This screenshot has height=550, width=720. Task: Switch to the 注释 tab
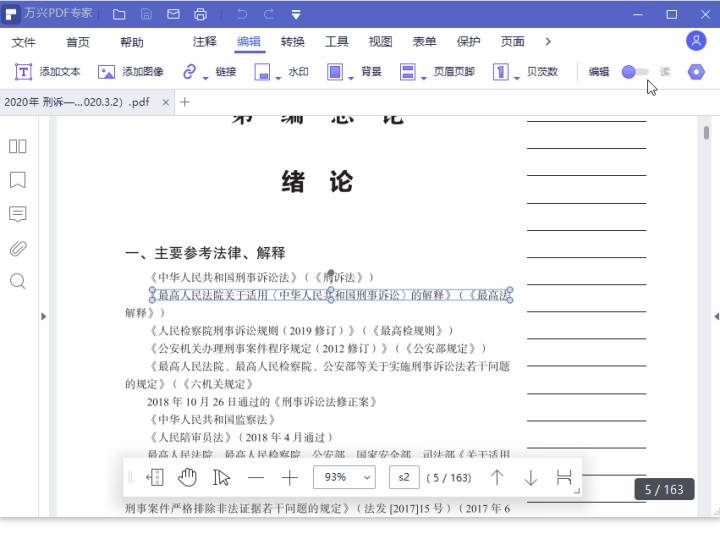click(x=204, y=42)
